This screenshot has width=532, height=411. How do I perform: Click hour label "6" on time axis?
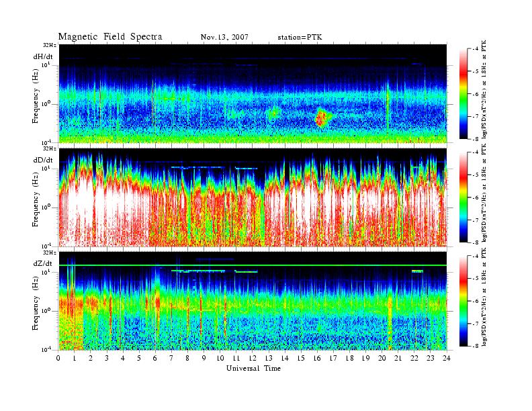point(155,358)
